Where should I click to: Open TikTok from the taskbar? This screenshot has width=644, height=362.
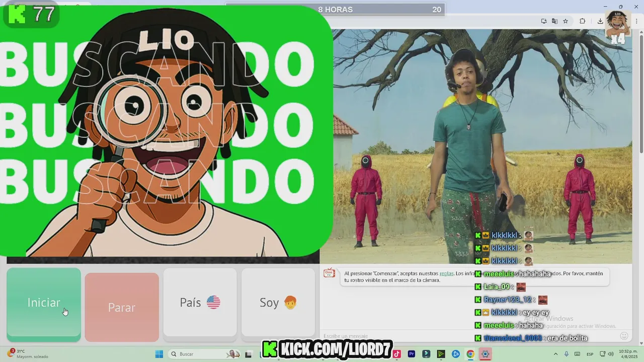point(397,354)
